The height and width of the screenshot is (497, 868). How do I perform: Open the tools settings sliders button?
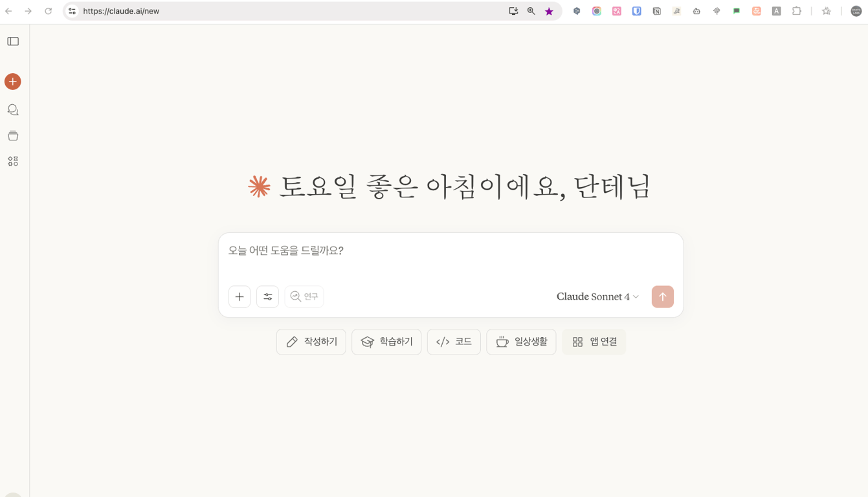(x=267, y=296)
